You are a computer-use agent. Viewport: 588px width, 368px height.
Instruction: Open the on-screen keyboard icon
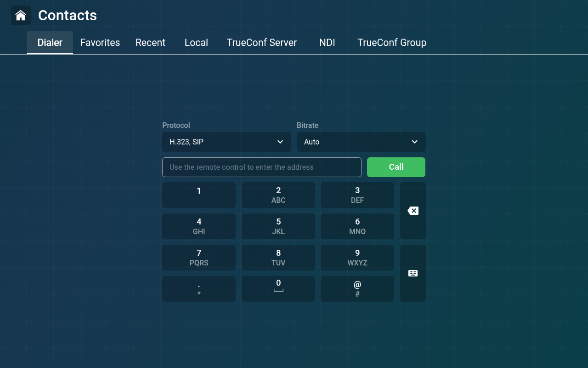tap(413, 273)
